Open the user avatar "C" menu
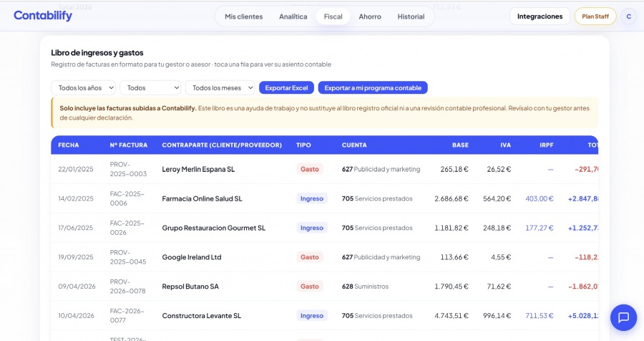The height and width of the screenshot is (341, 644). 628,16
